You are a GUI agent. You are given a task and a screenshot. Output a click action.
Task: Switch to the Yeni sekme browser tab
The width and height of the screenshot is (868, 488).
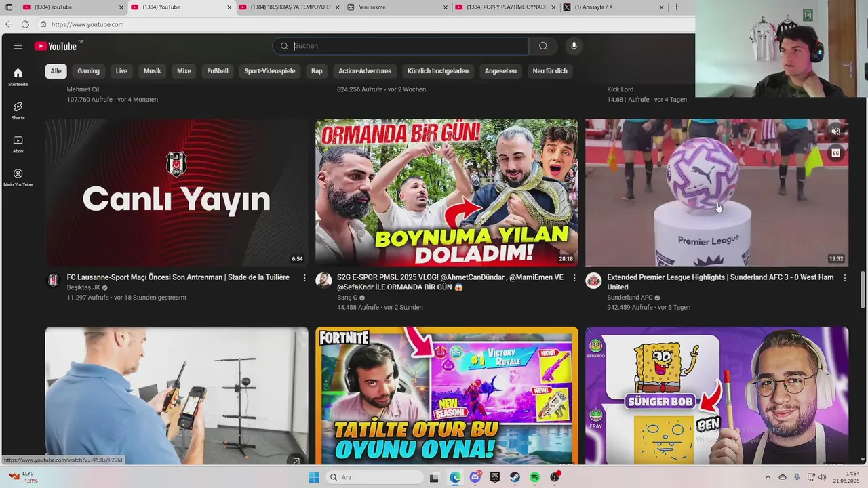point(397,7)
